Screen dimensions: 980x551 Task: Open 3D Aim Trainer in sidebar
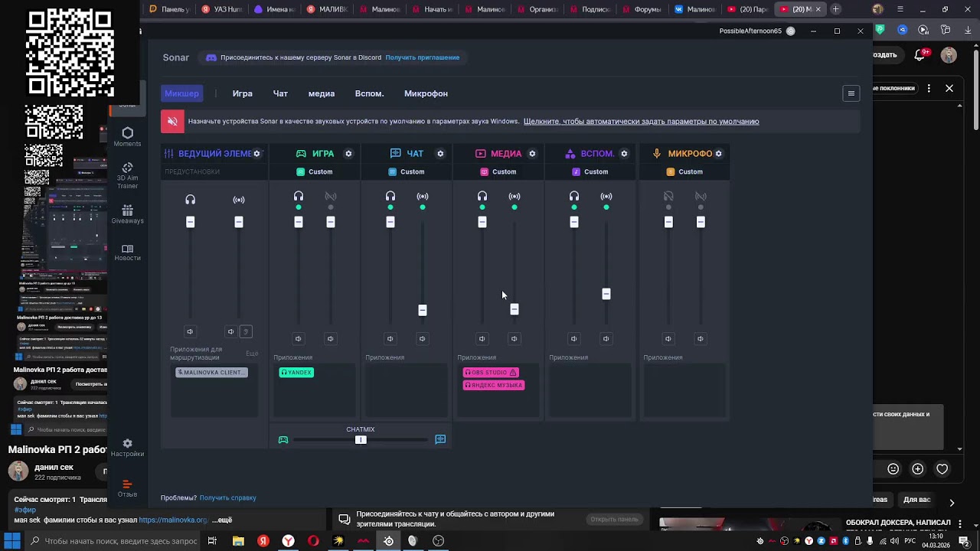[127, 175]
